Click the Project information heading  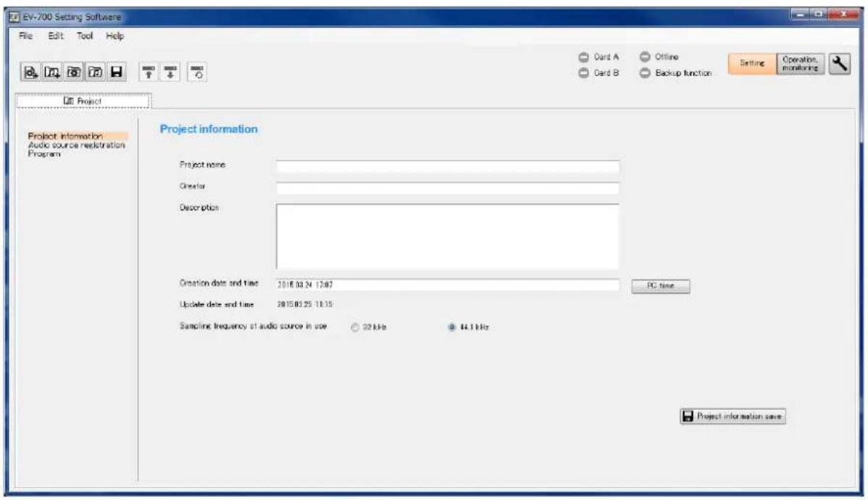tap(209, 129)
